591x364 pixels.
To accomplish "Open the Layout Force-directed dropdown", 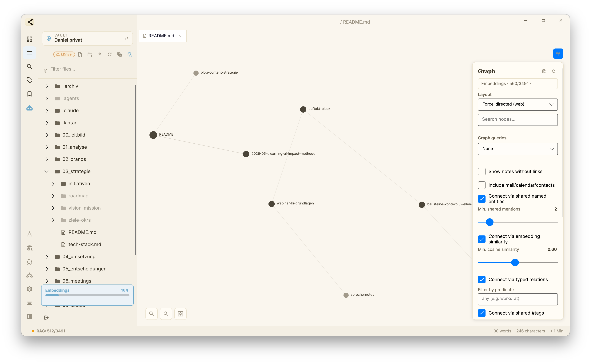I will pos(518,104).
